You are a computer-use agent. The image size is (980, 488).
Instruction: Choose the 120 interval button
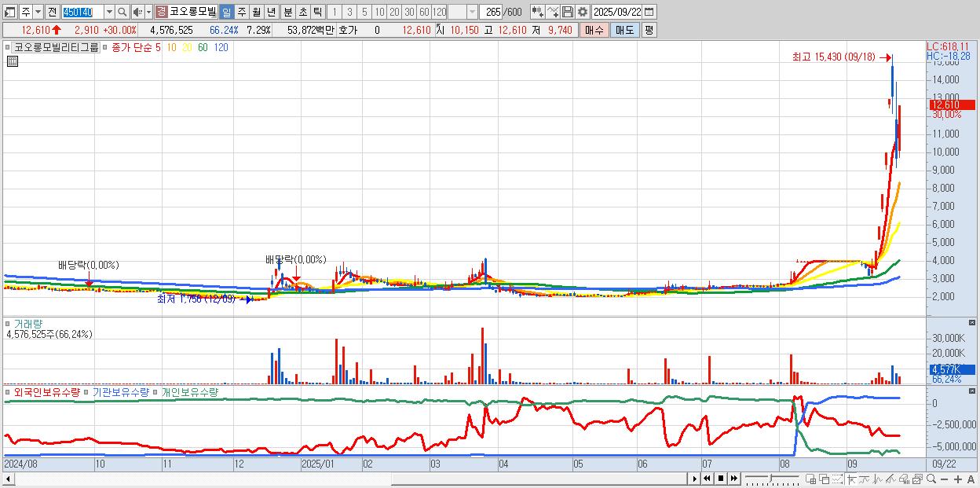pyautogui.click(x=439, y=12)
